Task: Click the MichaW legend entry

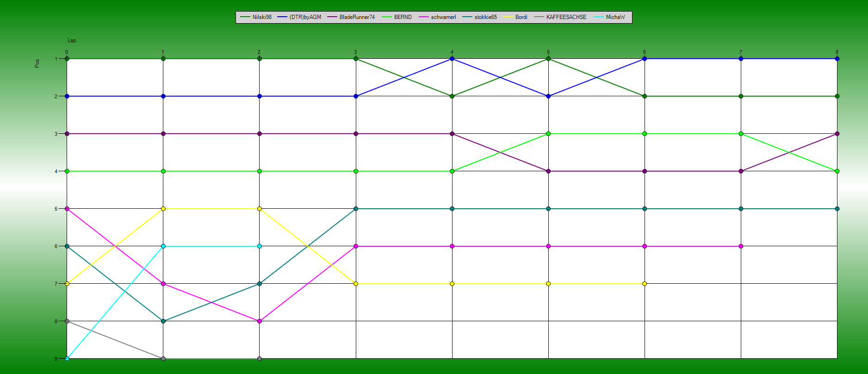Action: [x=615, y=17]
